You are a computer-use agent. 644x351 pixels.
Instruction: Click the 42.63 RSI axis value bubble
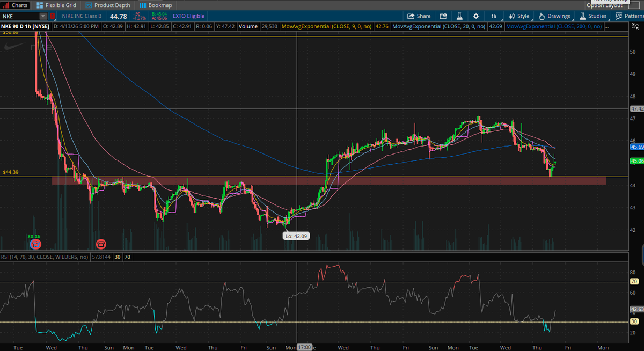coord(636,309)
